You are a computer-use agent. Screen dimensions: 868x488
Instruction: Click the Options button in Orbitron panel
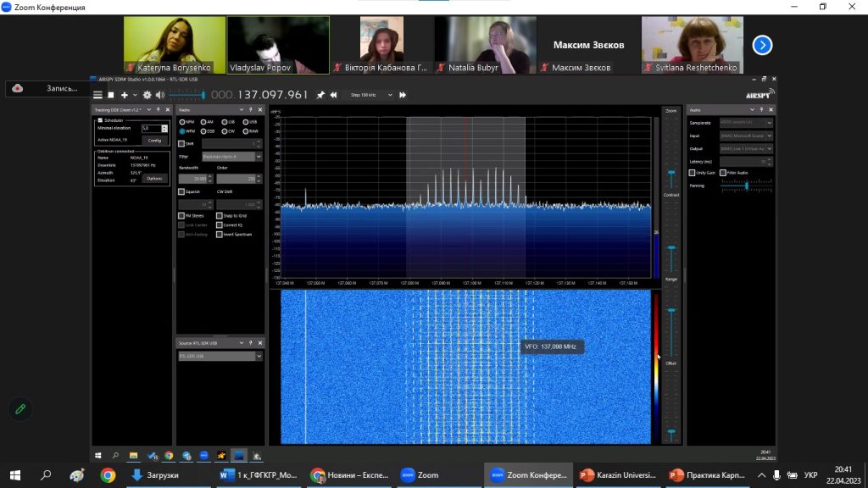(154, 179)
